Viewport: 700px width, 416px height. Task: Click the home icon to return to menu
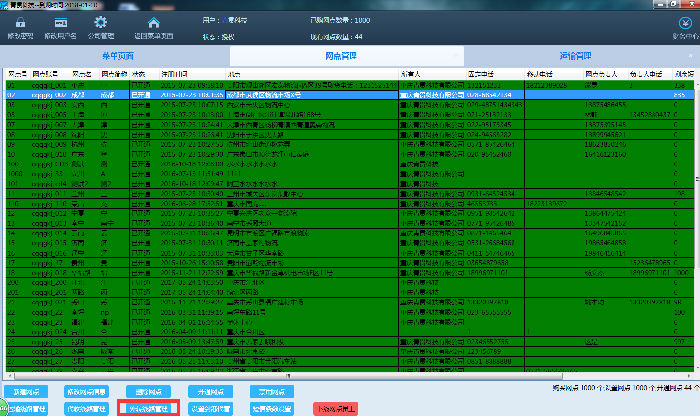click(x=153, y=22)
